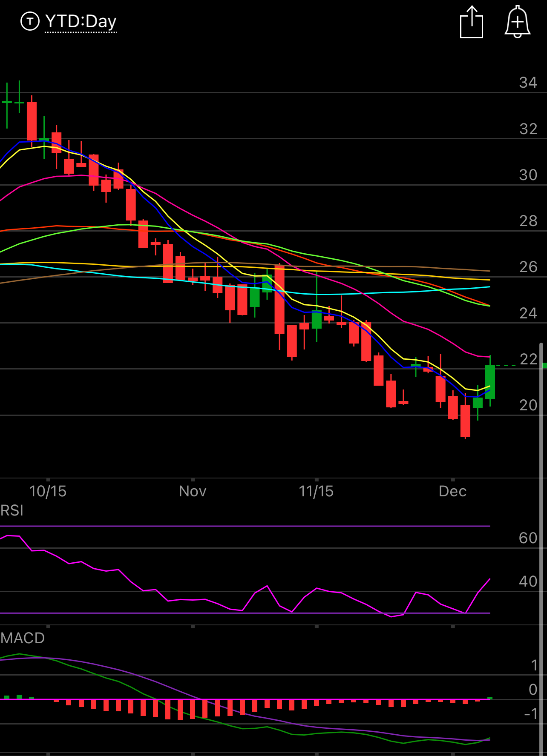Tap the 26 price axis label
The width and height of the screenshot is (547, 756).
[528, 267]
